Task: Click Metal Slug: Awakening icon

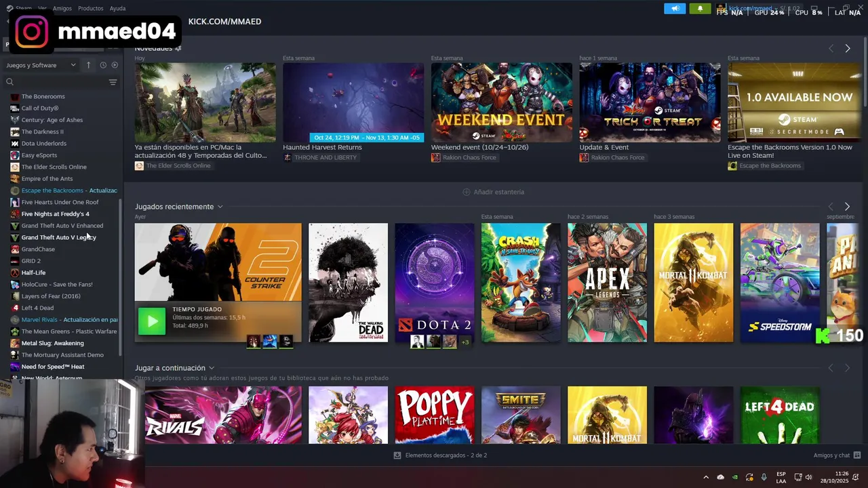Action: coord(15,343)
